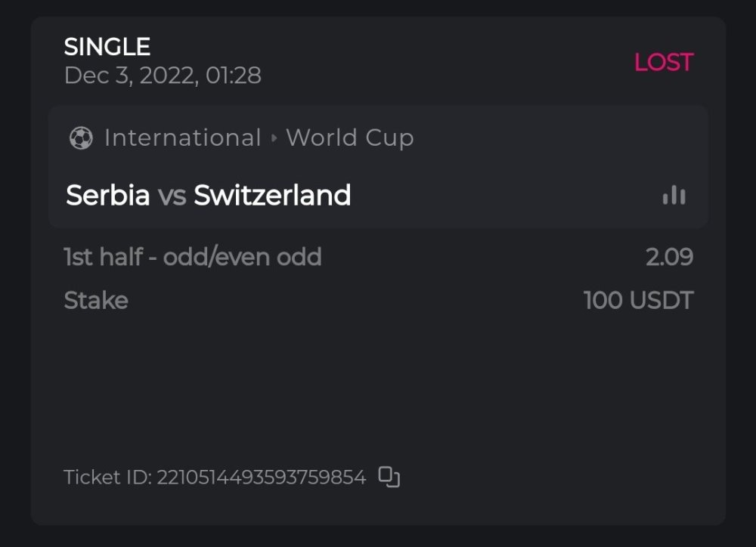This screenshot has height=547, width=756.
Task: Click the "vs" text between teams
Action: pyautogui.click(x=172, y=196)
